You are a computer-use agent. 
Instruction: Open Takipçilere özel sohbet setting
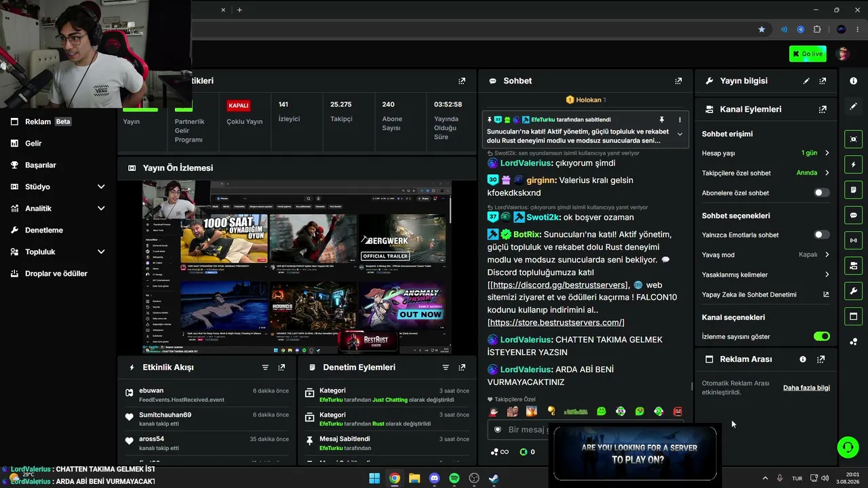pyautogui.click(x=766, y=173)
